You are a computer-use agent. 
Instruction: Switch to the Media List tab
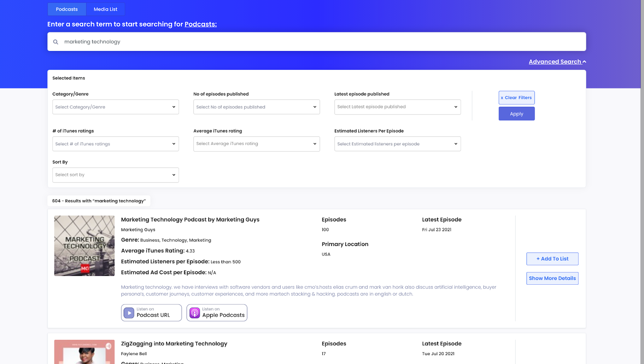pyautogui.click(x=105, y=9)
